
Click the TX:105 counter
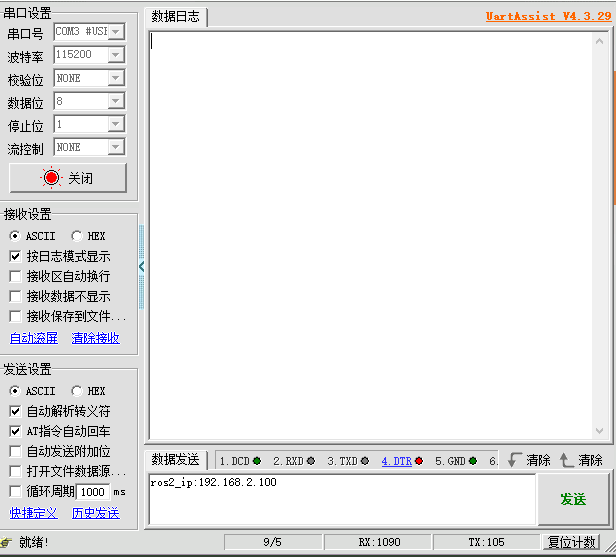[x=486, y=542]
